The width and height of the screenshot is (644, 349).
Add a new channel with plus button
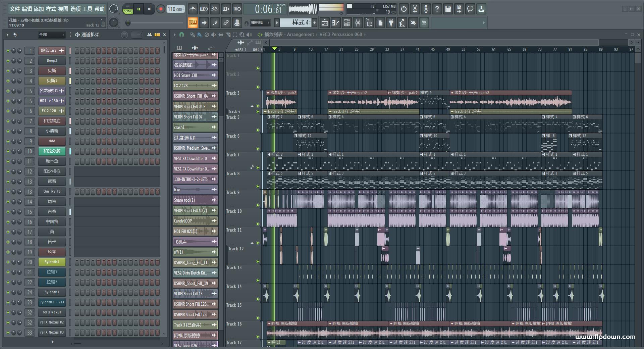click(x=52, y=342)
